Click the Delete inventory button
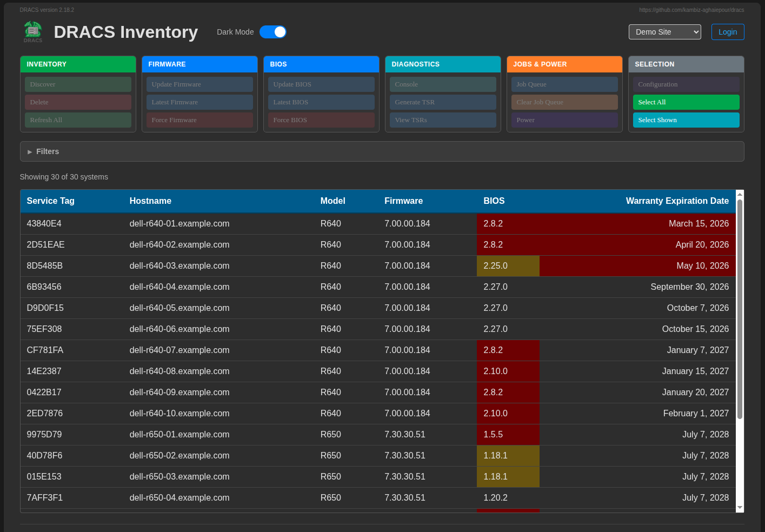 click(78, 102)
